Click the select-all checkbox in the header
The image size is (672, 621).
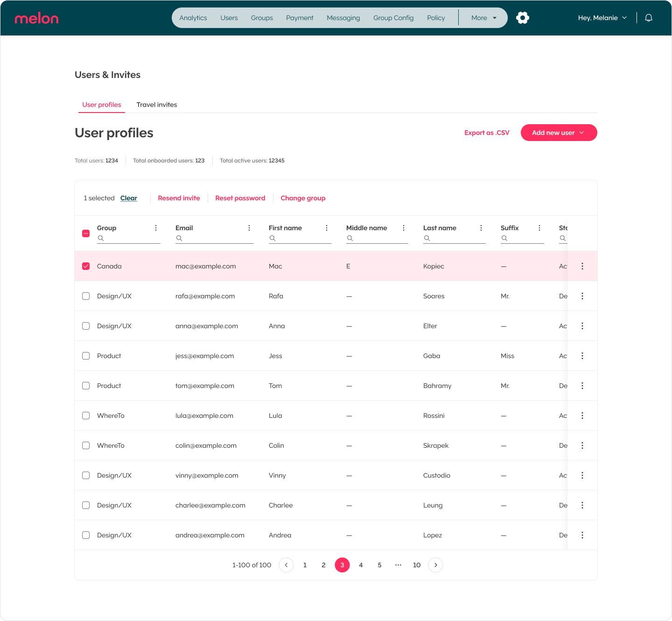86,233
